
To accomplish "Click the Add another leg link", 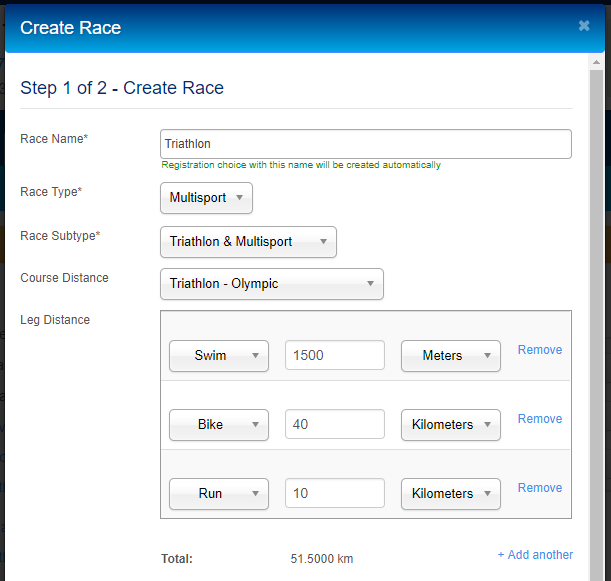I will (535, 555).
